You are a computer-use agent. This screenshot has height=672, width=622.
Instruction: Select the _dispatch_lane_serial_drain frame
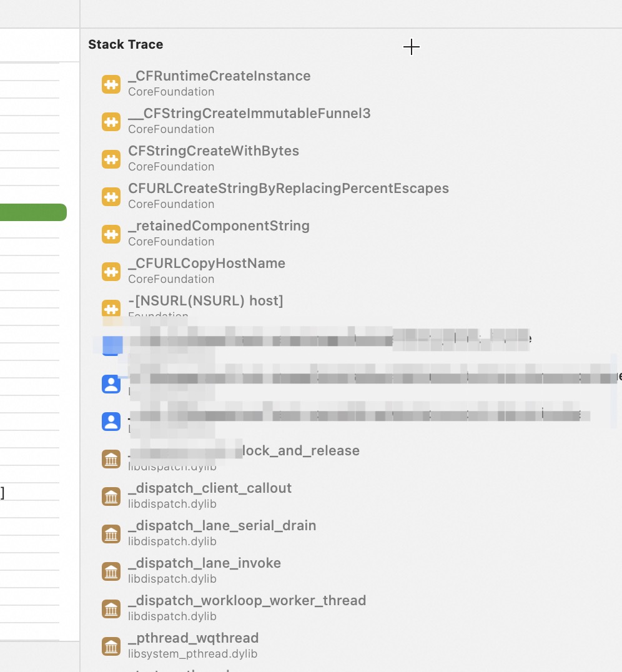click(222, 526)
